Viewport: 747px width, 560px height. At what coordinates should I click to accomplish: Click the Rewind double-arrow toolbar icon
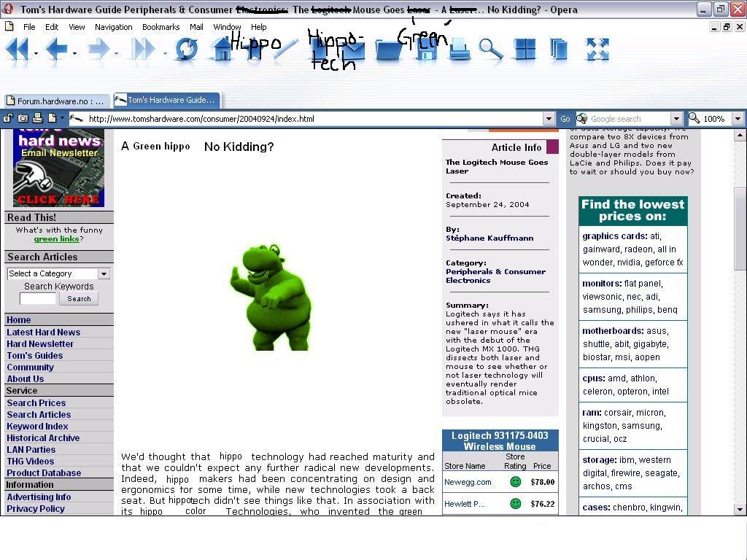[18, 50]
